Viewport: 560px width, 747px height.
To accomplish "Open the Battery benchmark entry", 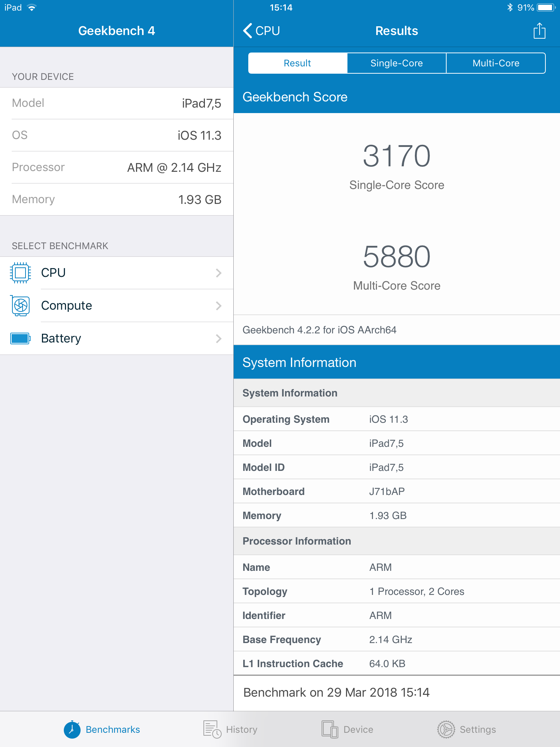I will (x=117, y=338).
